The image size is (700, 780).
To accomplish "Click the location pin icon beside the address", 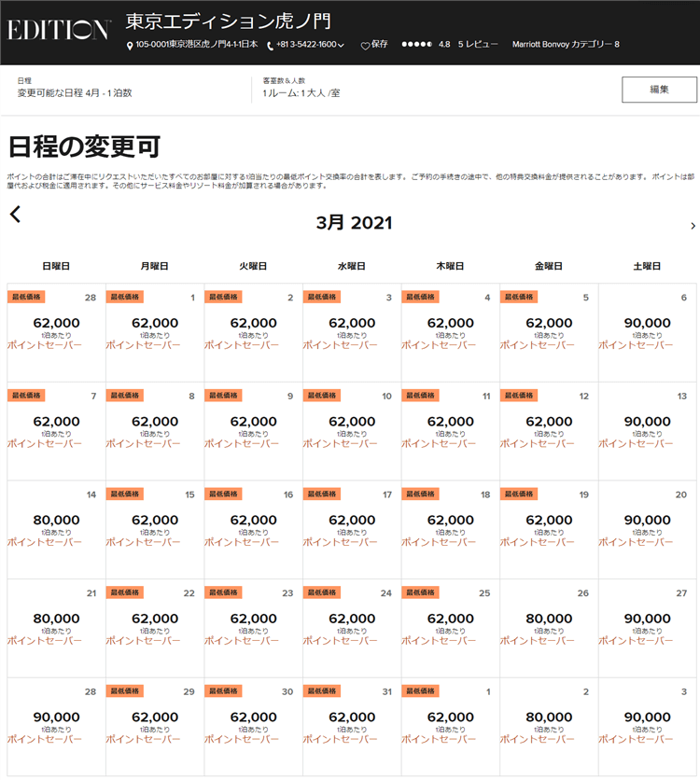I will point(130,45).
